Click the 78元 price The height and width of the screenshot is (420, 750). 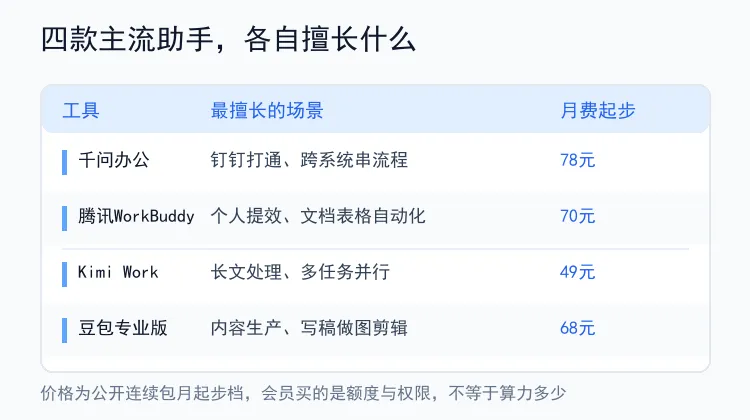coord(577,160)
